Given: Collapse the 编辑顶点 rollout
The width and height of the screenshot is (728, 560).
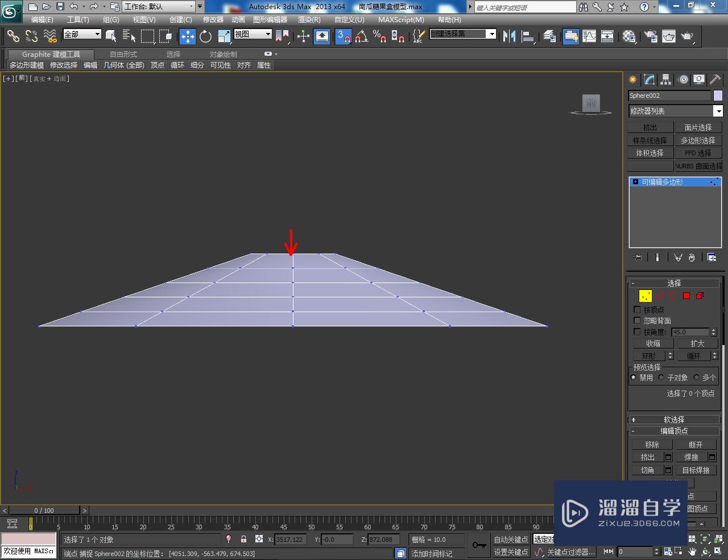Looking at the screenshot, I should [x=675, y=431].
